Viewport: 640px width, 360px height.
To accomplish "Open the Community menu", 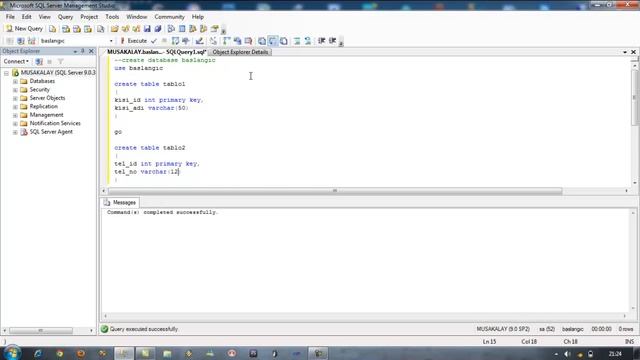I will (169, 17).
